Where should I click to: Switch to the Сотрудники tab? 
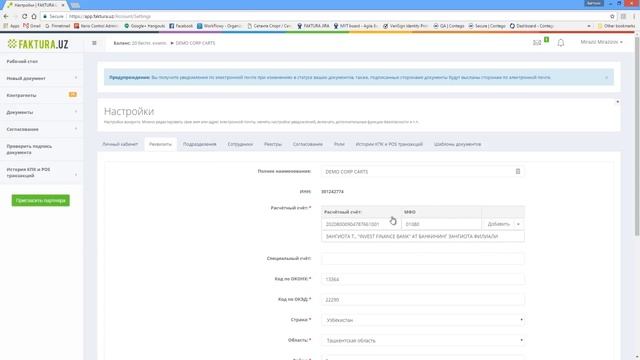click(240, 144)
